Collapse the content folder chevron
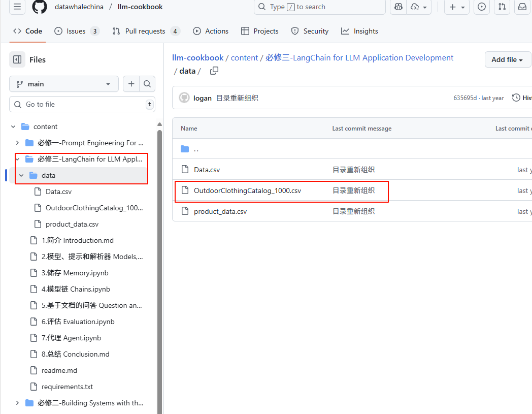The image size is (532, 414). (13, 126)
